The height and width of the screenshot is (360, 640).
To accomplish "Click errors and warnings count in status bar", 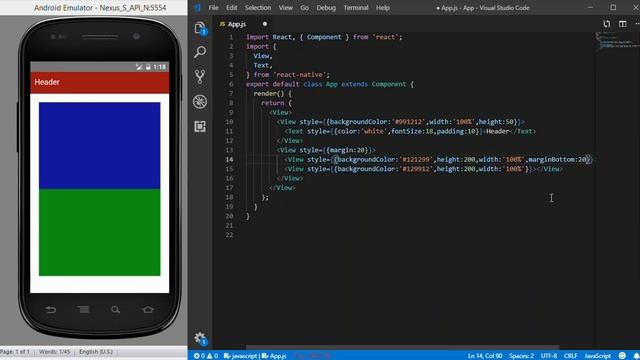I will [206, 356].
